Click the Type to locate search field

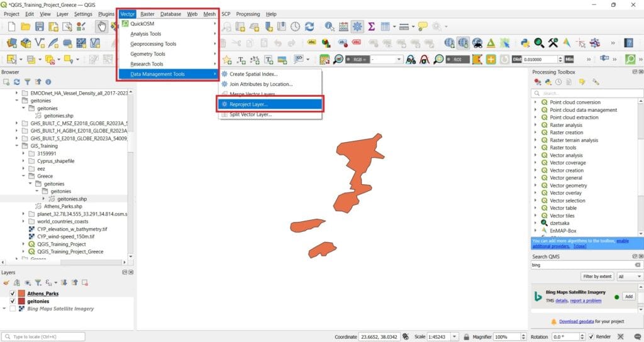click(43, 337)
